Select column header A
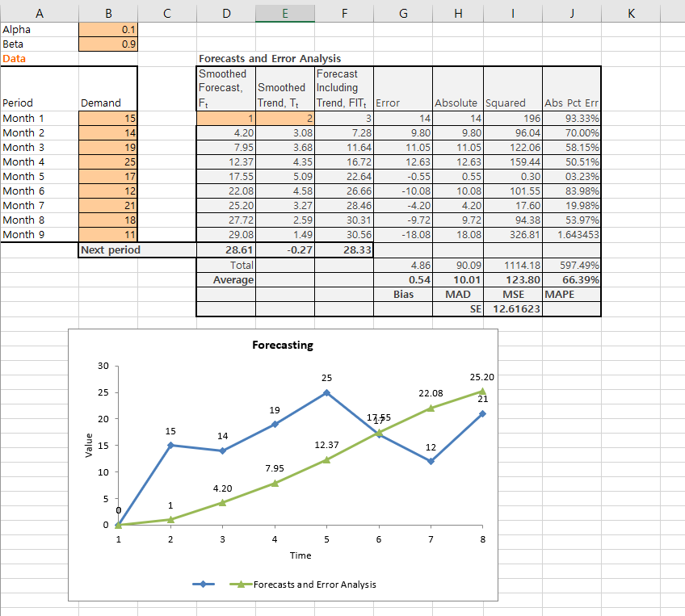The image size is (685, 616). (40, 13)
